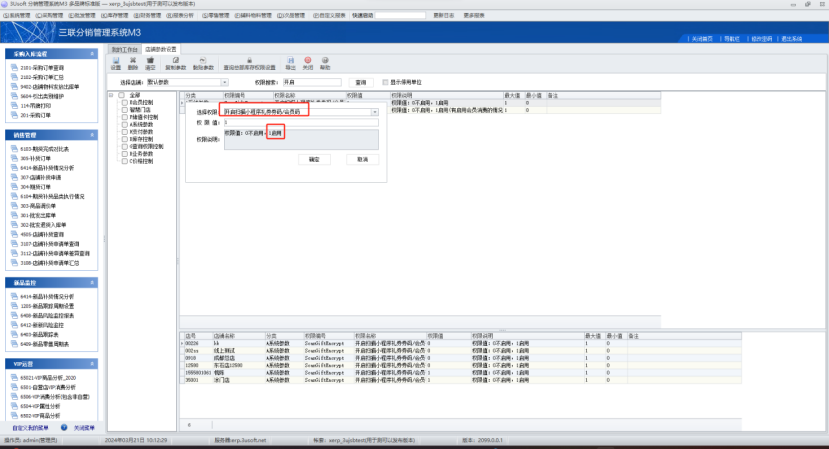The image size is (829, 449).
Task: Click 确定 in the permission dialog
Action: pyautogui.click(x=314, y=159)
